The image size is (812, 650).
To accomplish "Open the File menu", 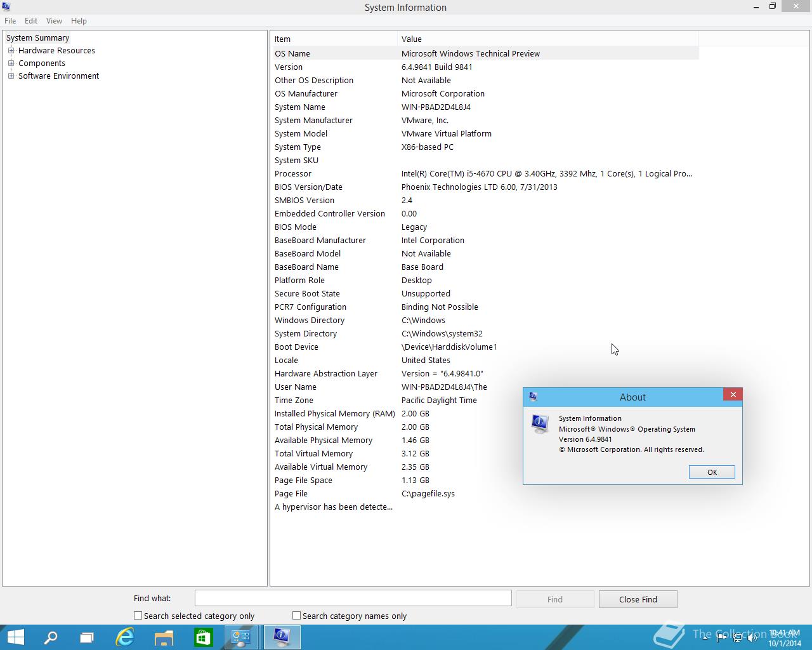I will coord(10,21).
